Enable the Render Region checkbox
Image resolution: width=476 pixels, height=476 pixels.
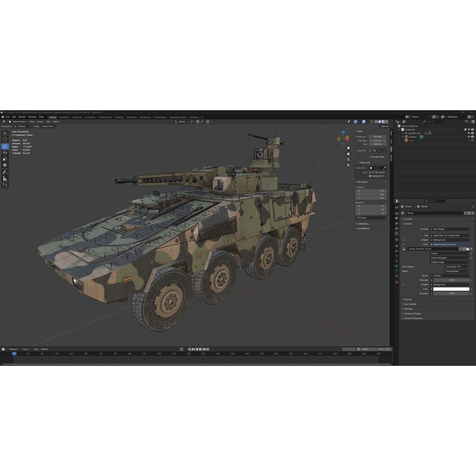[x=370, y=157]
